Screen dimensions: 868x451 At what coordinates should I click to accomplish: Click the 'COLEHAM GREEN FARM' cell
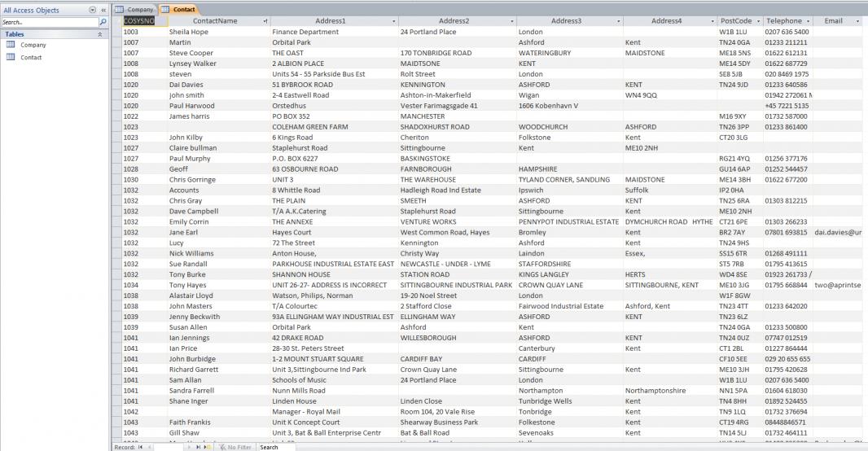[x=334, y=127]
